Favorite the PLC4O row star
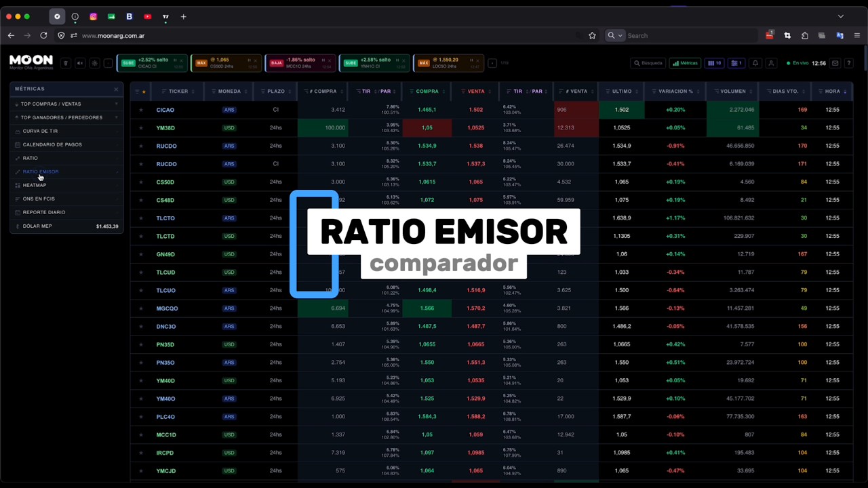The image size is (868, 488). point(141,417)
